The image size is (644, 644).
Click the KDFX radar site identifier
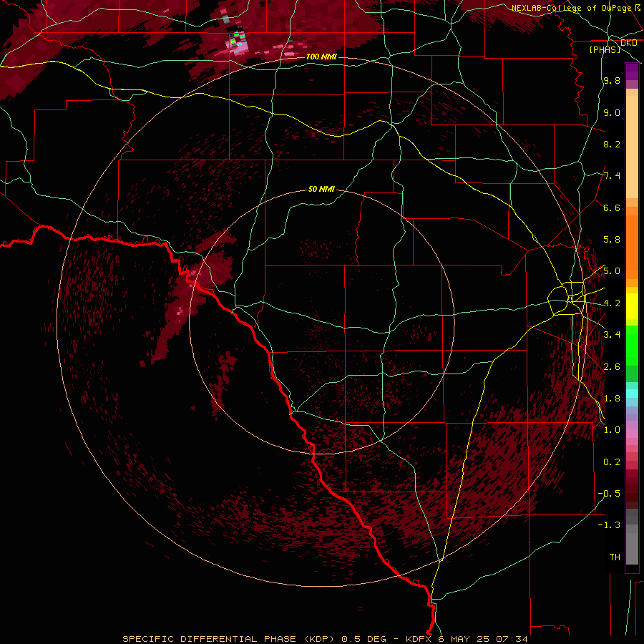point(420,639)
